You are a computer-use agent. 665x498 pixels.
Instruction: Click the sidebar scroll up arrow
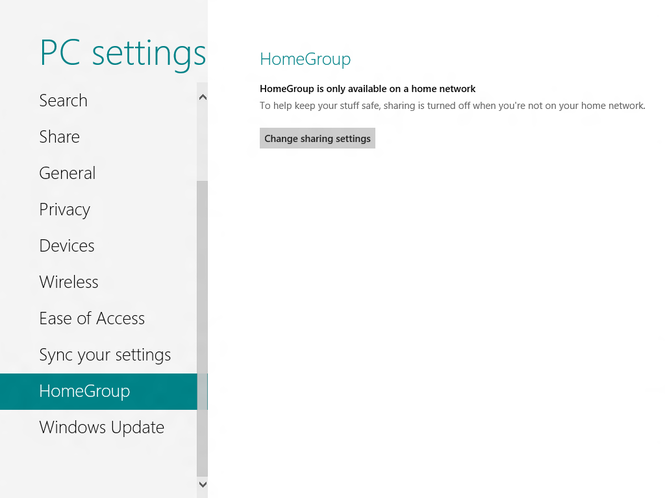pos(203,97)
